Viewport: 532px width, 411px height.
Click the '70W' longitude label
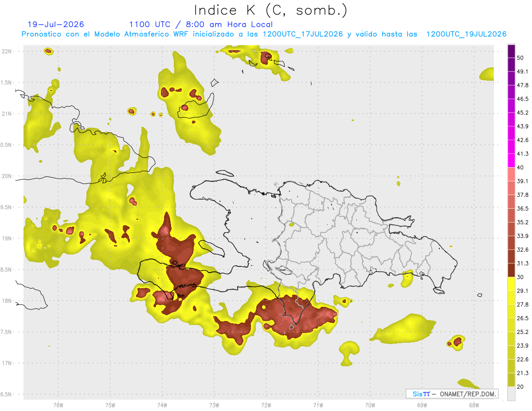(x=370, y=405)
